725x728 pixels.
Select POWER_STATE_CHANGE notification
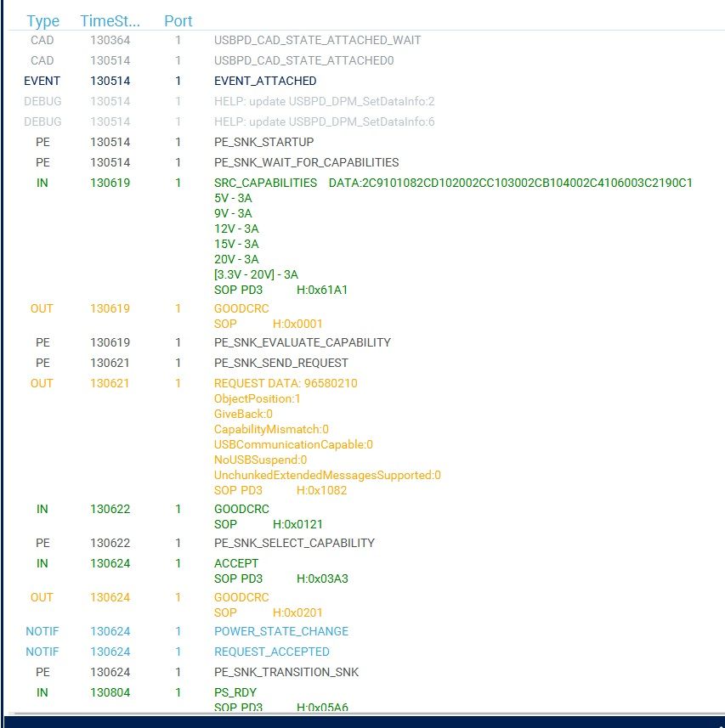coord(281,631)
